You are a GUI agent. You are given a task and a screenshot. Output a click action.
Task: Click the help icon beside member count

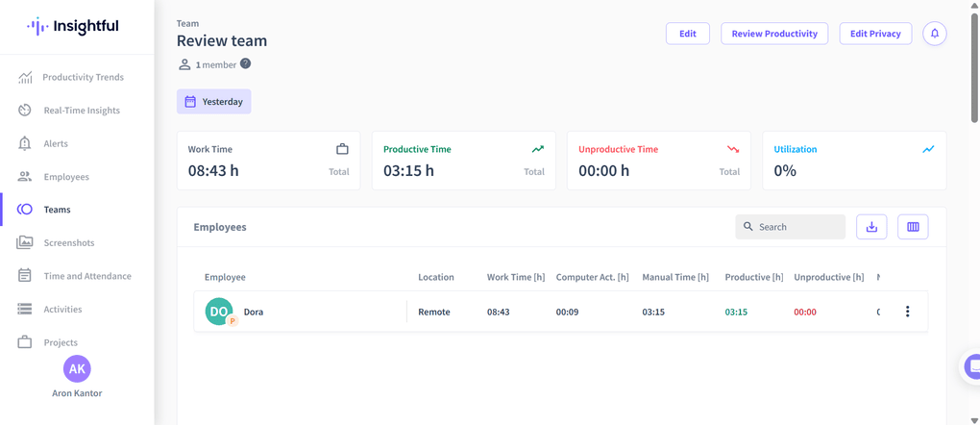(245, 64)
